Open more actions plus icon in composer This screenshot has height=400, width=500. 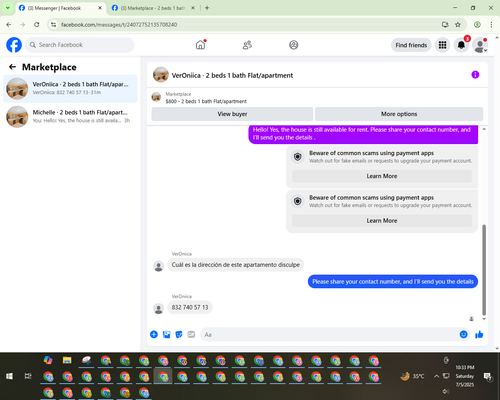tap(154, 334)
